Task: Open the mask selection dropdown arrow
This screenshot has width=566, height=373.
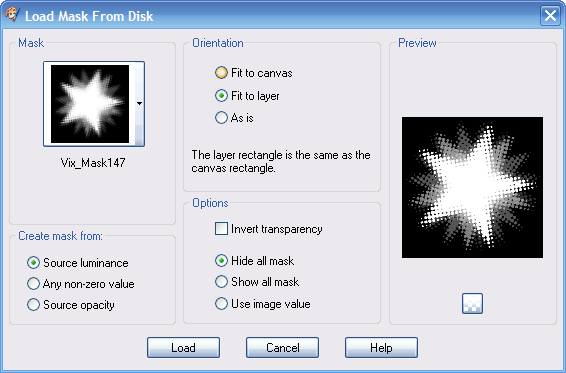Action: [139, 104]
